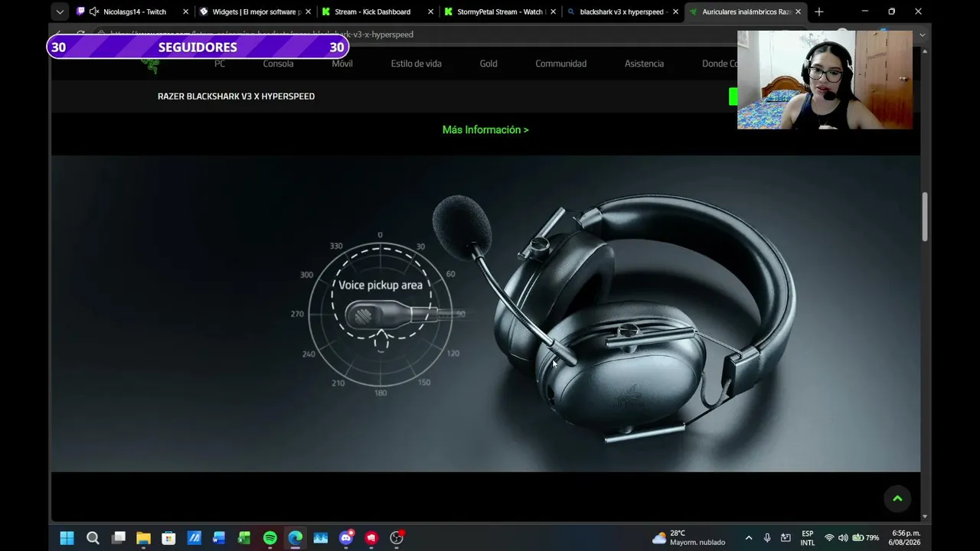
Task: Open the Estilo de vida menu
Action: pyautogui.click(x=416, y=64)
